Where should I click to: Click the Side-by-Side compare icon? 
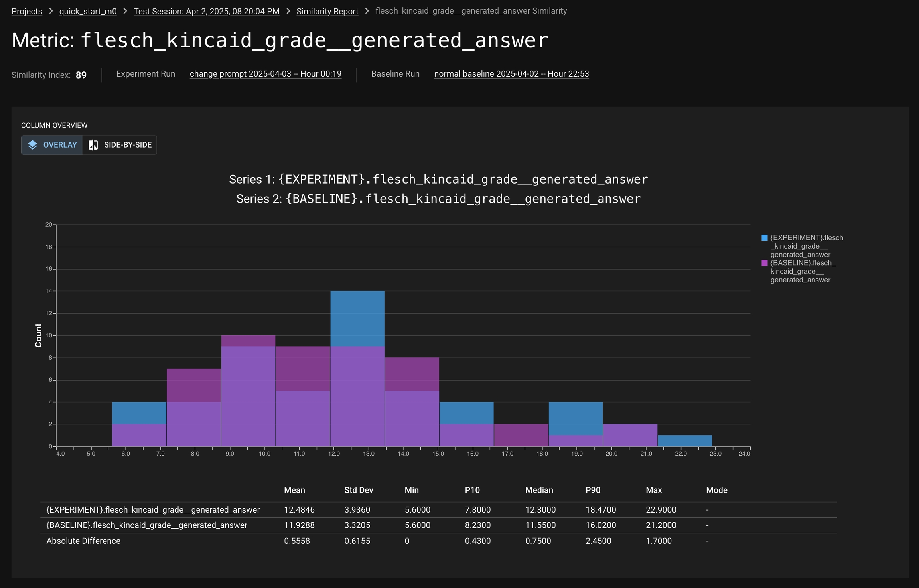[x=93, y=145]
